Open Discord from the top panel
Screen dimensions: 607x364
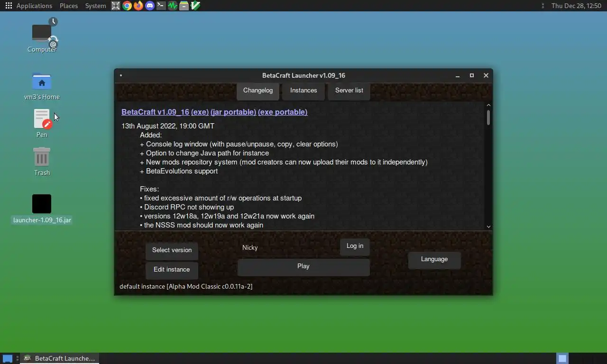point(150,6)
